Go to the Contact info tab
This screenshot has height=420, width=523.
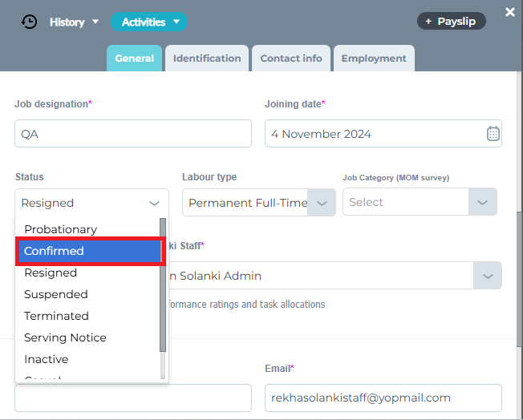pos(291,59)
